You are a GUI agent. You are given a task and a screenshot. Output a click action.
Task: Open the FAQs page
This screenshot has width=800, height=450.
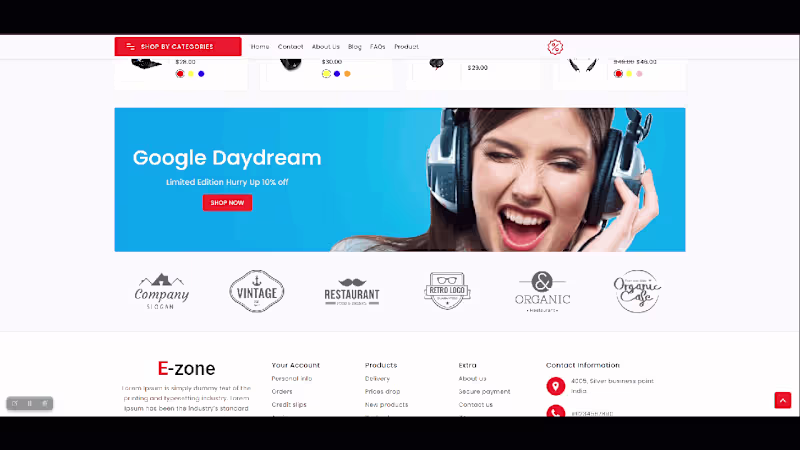pos(378,46)
